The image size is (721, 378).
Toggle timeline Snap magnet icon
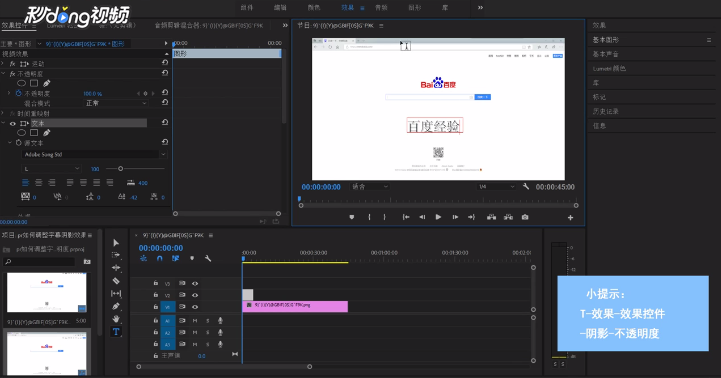coord(160,258)
